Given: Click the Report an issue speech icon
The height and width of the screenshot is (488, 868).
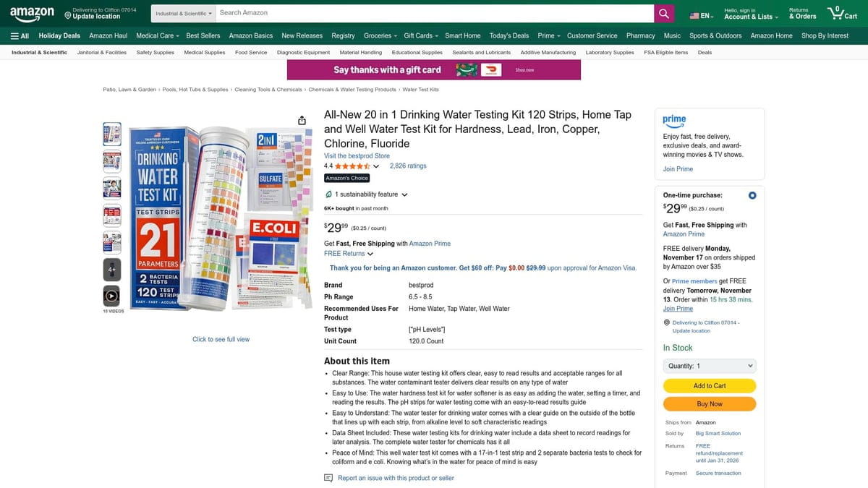Looking at the screenshot, I should (x=328, y=478).
